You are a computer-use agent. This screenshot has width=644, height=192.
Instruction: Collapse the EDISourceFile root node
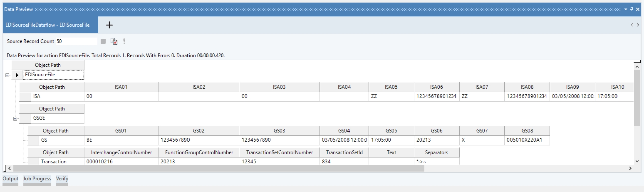(x=7, y=75)
